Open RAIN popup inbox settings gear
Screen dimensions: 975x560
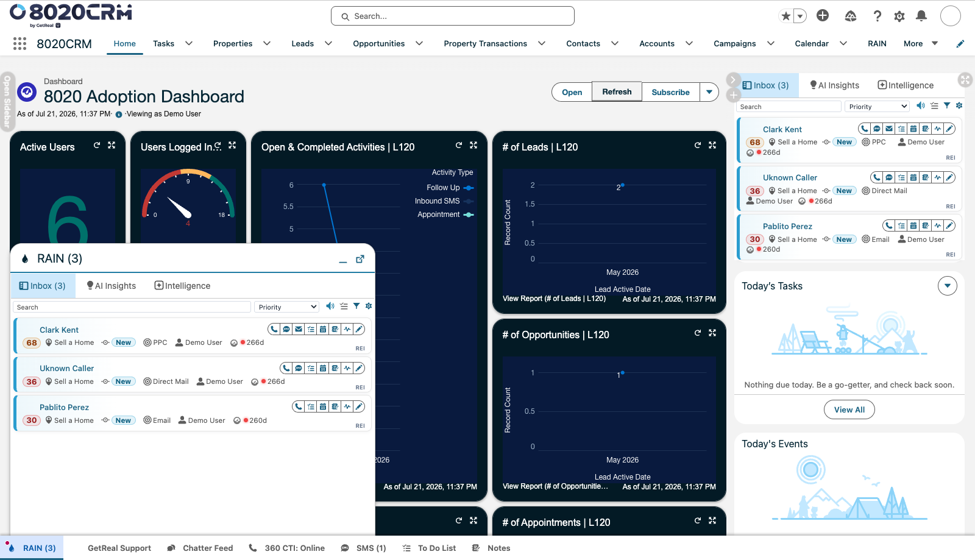tap(369, 306)
